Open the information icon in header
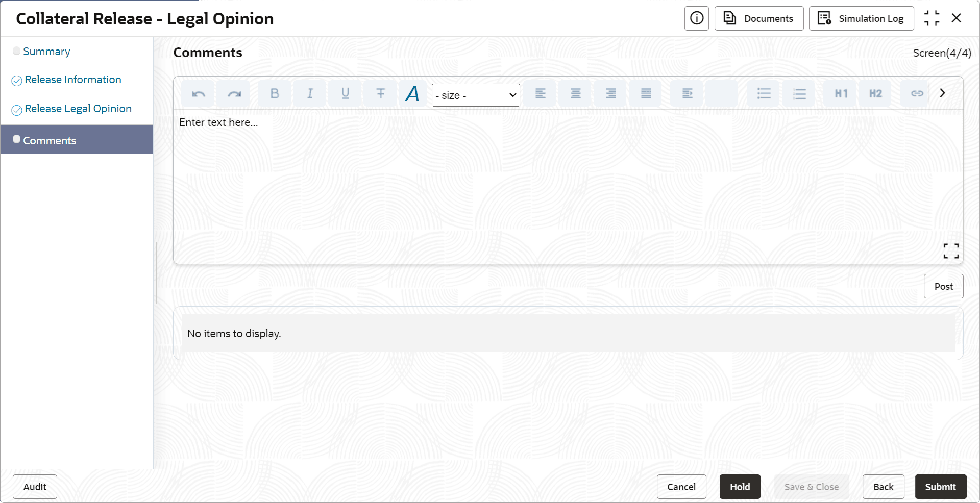Image resolution: width=980 pixels, height=503 pixels. (x=697, y=18)
